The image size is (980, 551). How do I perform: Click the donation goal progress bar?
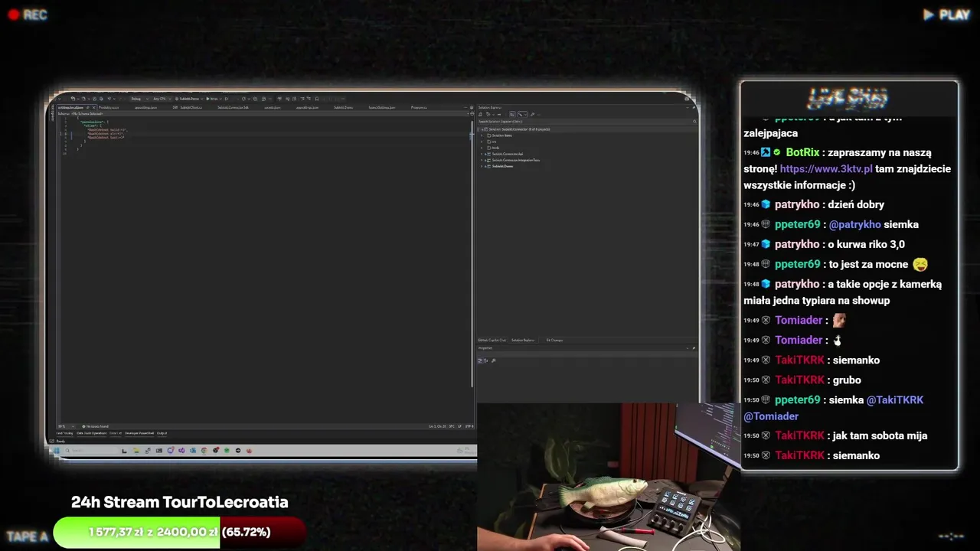pyautogui.click(x=179, y=532)
